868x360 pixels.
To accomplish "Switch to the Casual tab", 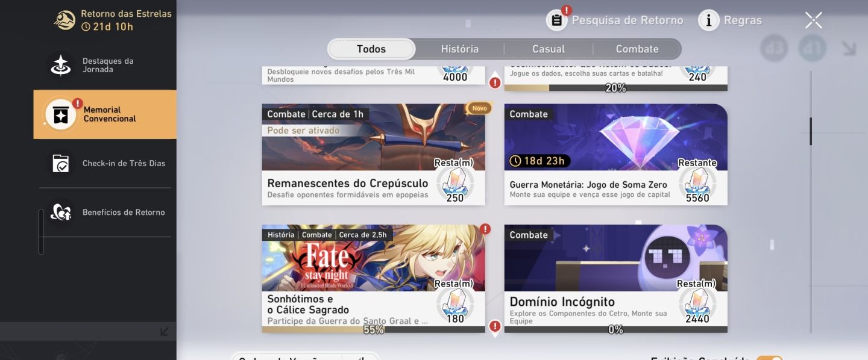I will coord(549,49).
